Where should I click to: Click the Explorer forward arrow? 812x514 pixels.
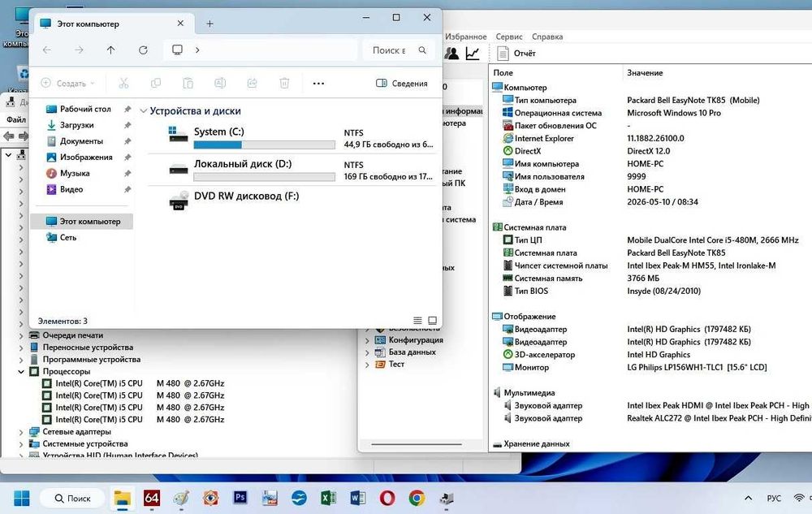tap(79, 50)
